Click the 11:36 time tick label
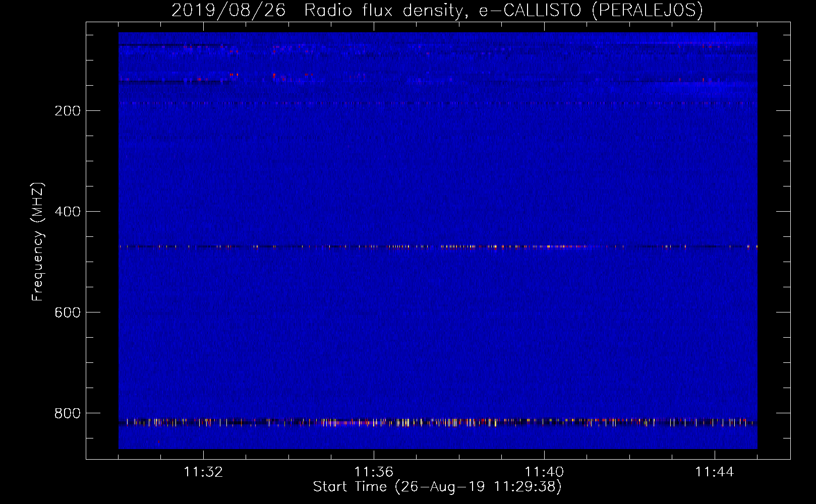Image resolution: width=816 pixels, height=504 pixels. pyautogui.click(x=374, y=472)
